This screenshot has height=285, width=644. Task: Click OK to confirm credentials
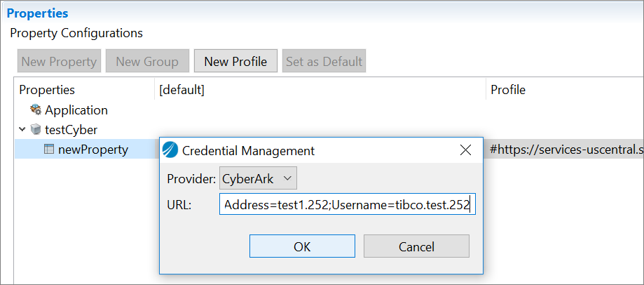tap(302, 246)
